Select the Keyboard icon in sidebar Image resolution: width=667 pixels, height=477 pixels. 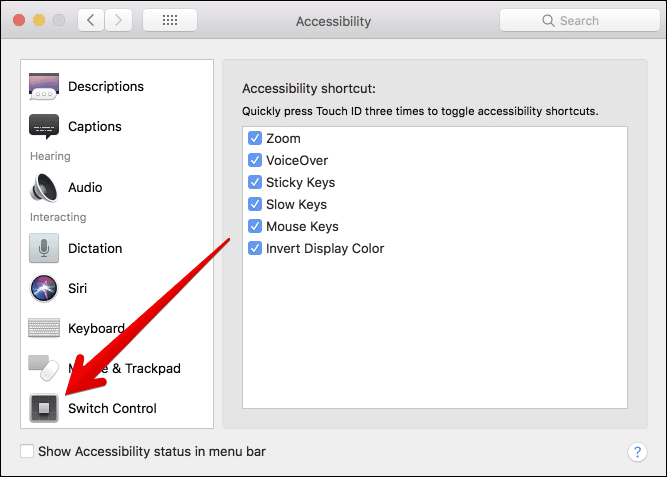pos(44,328)
